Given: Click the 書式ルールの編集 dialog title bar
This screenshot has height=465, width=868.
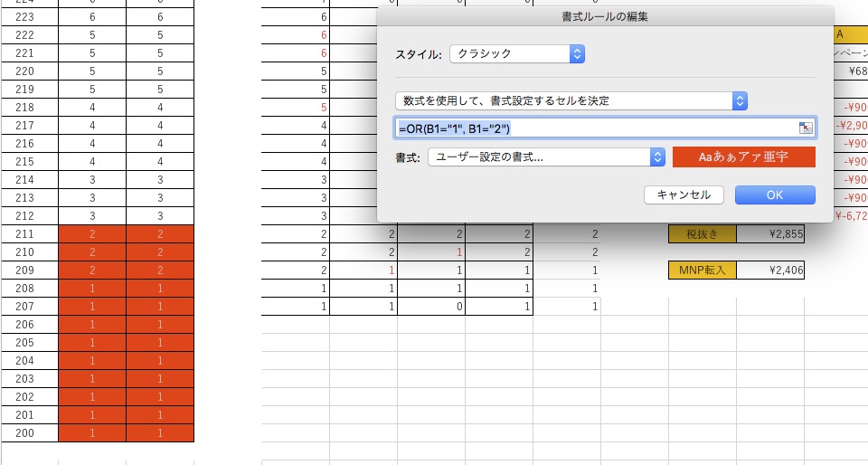Looking at the screenshot, I should coord(605,16).
